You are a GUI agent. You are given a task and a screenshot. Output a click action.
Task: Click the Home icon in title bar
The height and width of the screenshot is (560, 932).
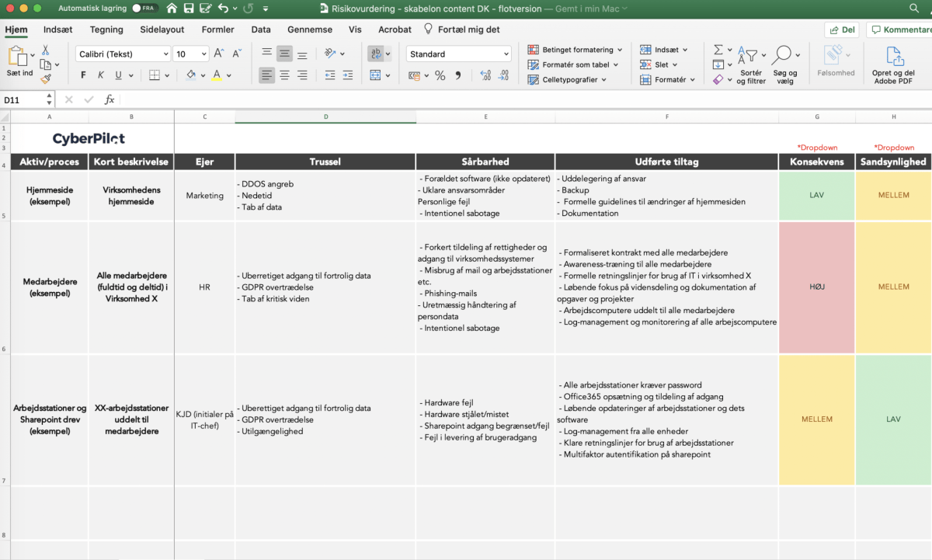(x=172, y=8)
